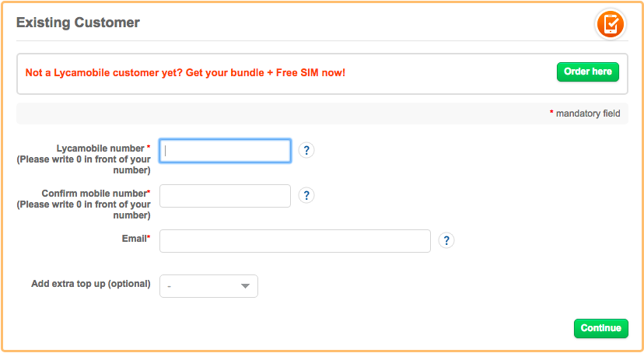The height and width of the screenshot is (353, 644).
Task: Select the Confirm mobile number input
Action: coord(225,196)
